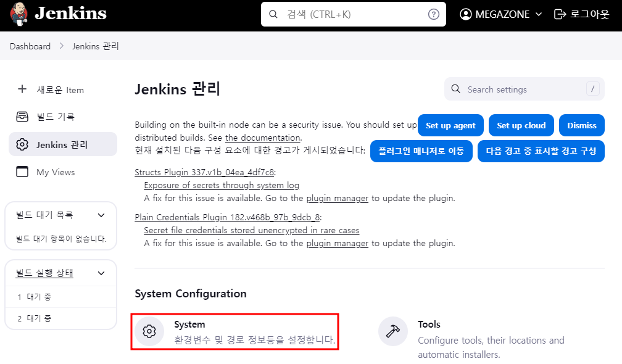This screenshot has width=622, height=364.
Task: Go to Dashboard breadcrumb
Action: tap(30, 46)
